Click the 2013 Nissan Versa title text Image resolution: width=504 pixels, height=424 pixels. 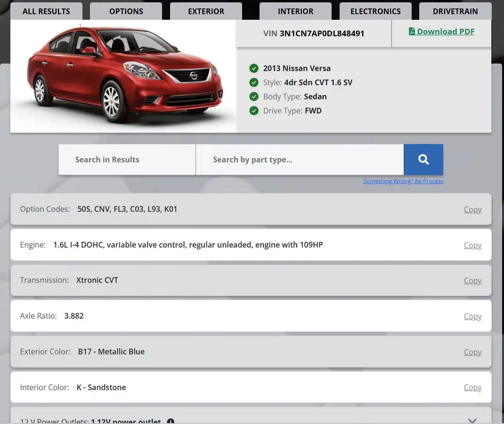pyautogui.click(x=297, y=68)
